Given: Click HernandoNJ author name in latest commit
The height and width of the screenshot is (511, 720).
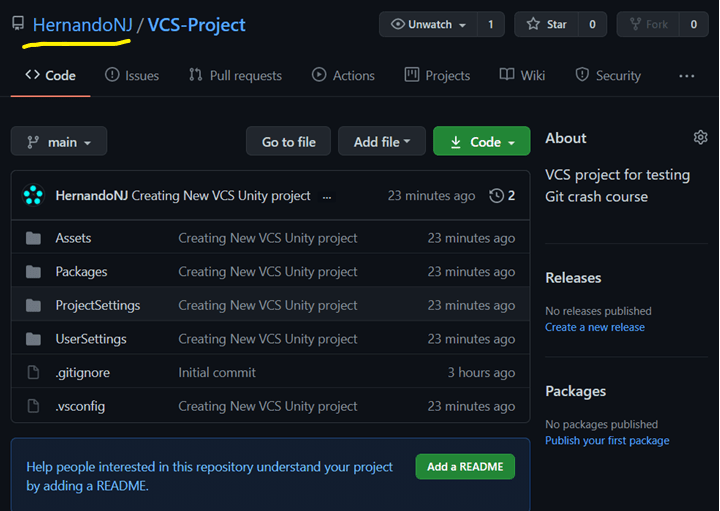Looking at the screenshot, I should (91, 196).
